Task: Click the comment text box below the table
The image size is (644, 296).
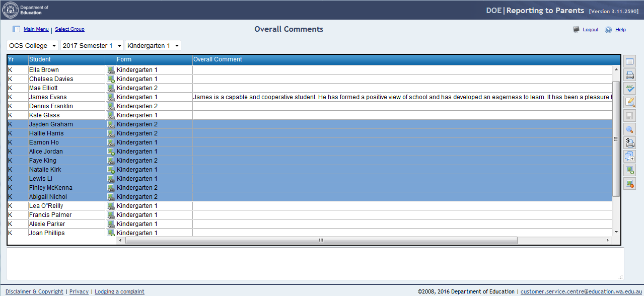Action: point(315,263)
